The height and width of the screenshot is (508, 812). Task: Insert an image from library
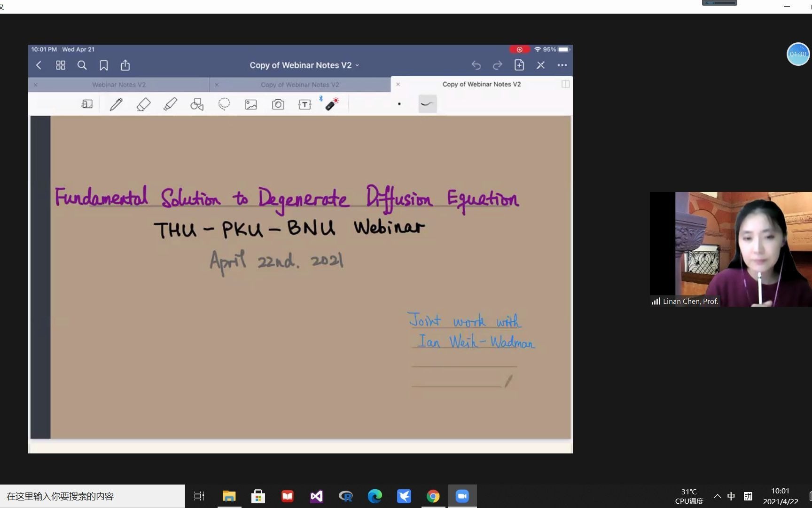(x=250, y=104)
